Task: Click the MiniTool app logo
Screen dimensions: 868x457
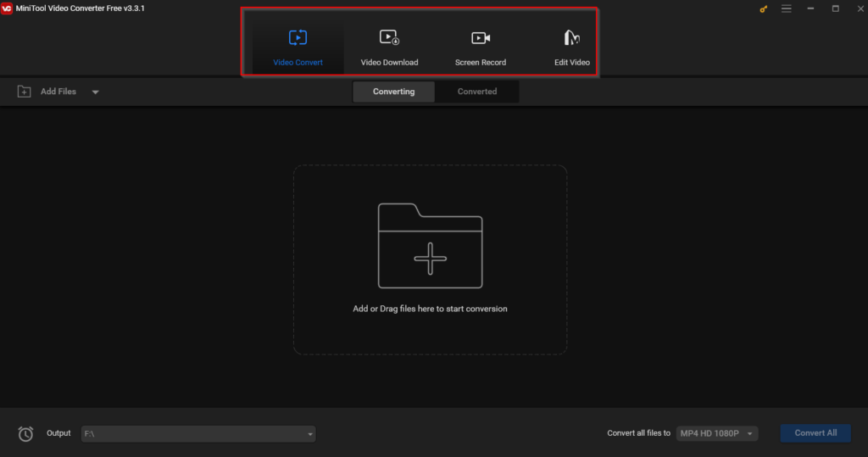Action: tap(7, 8)
